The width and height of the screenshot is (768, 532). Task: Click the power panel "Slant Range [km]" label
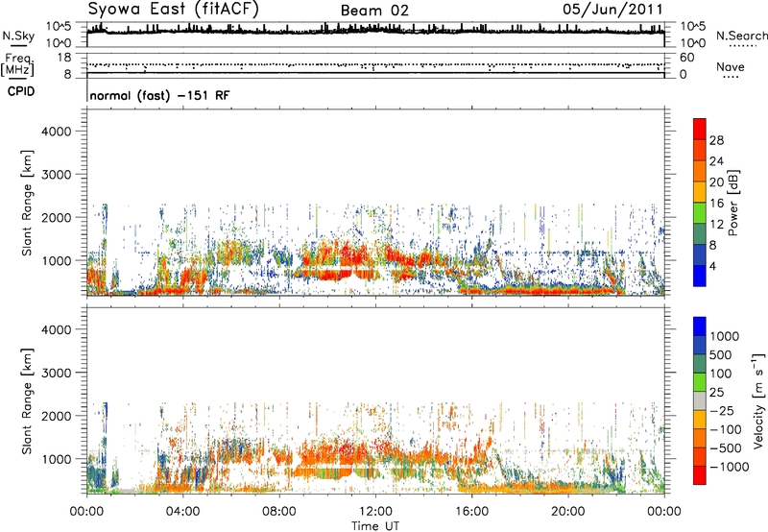click(27, 203)
